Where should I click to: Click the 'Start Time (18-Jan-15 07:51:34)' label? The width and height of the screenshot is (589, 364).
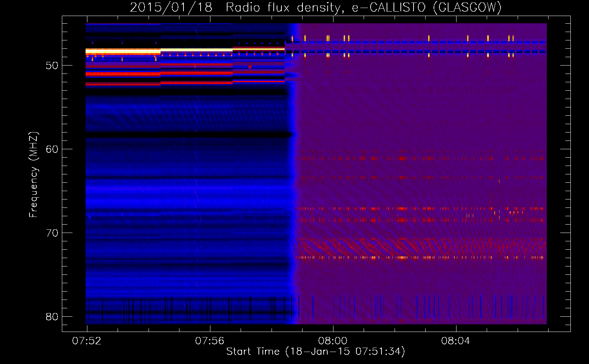pos(316,352)
